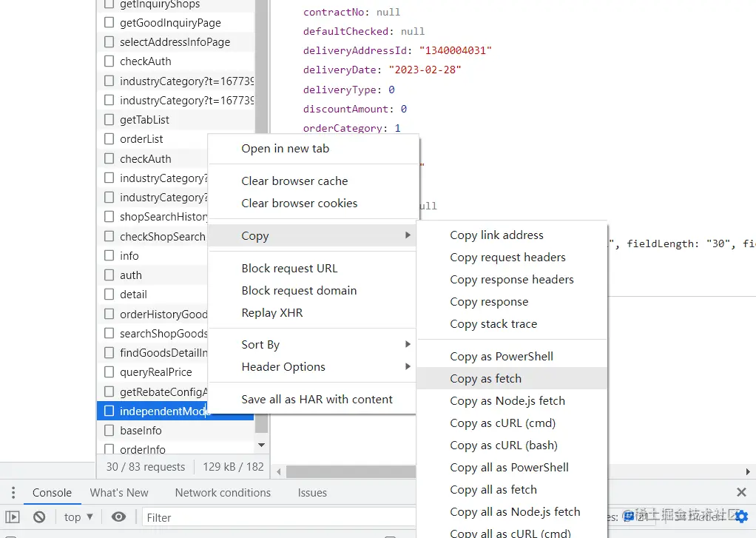Select Copy as Node.js fetch

(512, 400)
